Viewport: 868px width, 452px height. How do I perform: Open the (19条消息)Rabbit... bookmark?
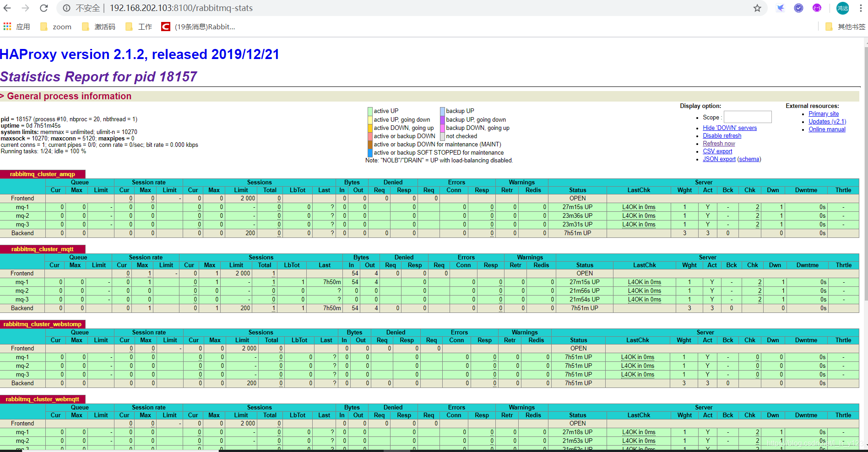198,27
